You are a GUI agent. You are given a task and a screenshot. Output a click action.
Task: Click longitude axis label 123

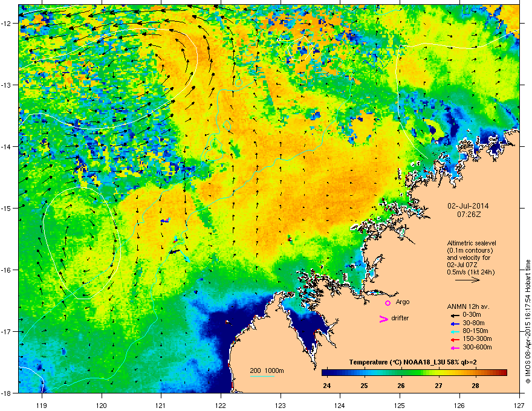coord(281,405)
